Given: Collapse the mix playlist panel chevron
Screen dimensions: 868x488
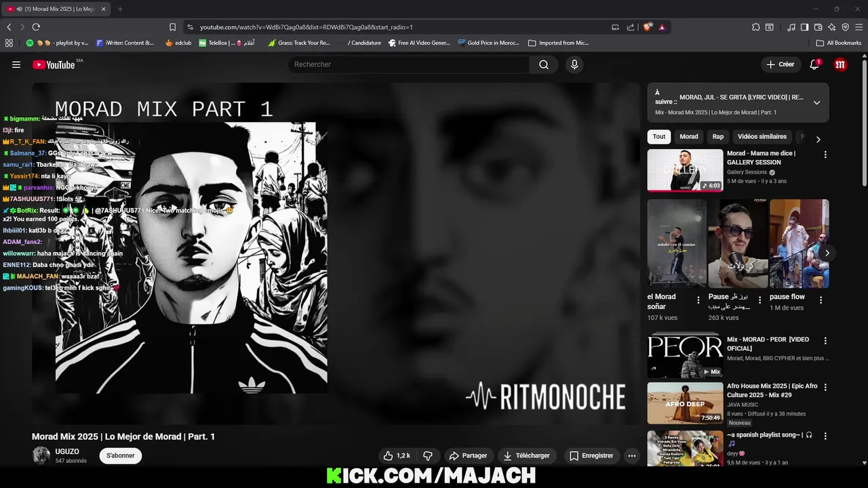Looking at the screenshot, I should point(816,102).
